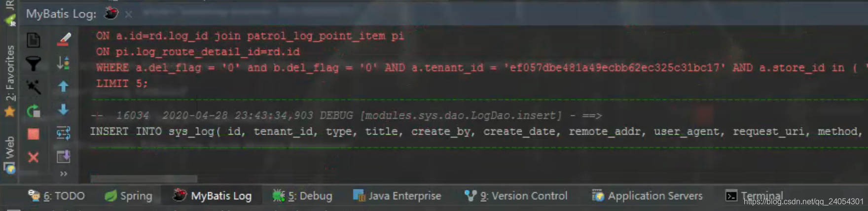Jump up with blue up arrow
The width and height of the screenshot is (868, 211).
pos(64,86)
